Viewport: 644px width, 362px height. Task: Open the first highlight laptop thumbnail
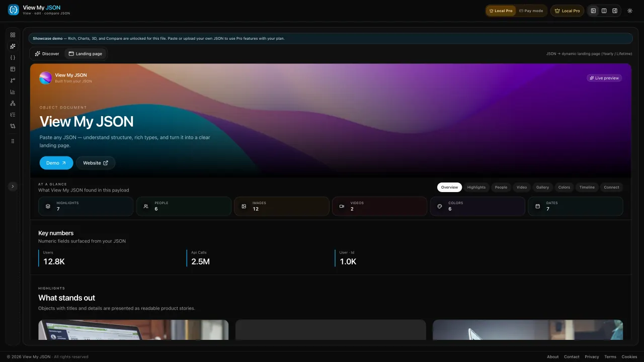click(133, 330)
